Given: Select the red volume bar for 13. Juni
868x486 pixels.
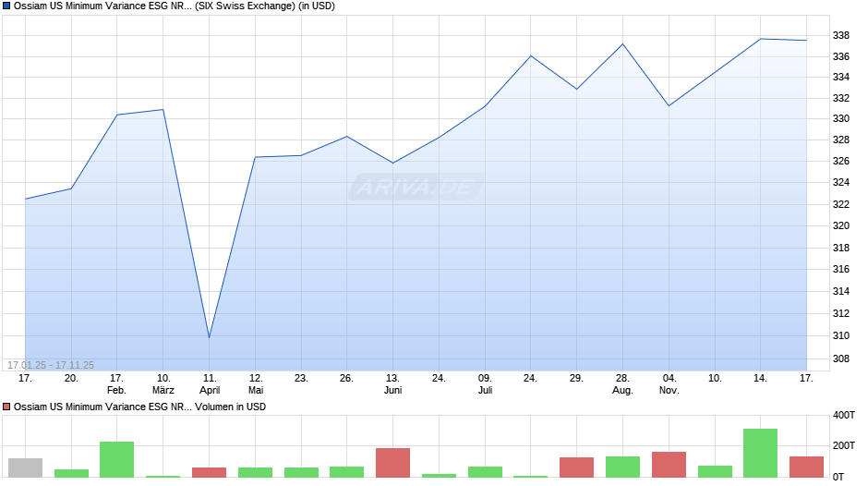Looking at the screenshot, I should pyautogui.click(x=393, y=463).
